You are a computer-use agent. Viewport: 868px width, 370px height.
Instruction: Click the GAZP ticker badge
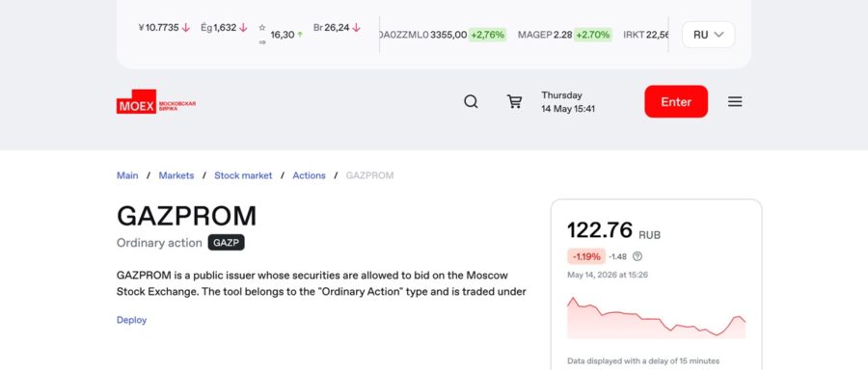point(227,243)
